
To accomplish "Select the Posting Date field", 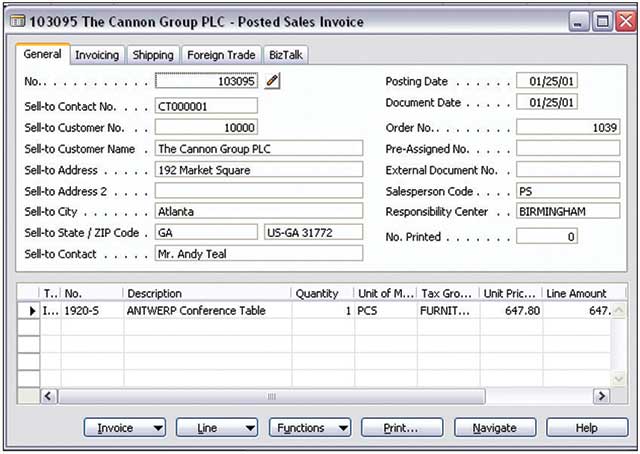I will [548, 81].
